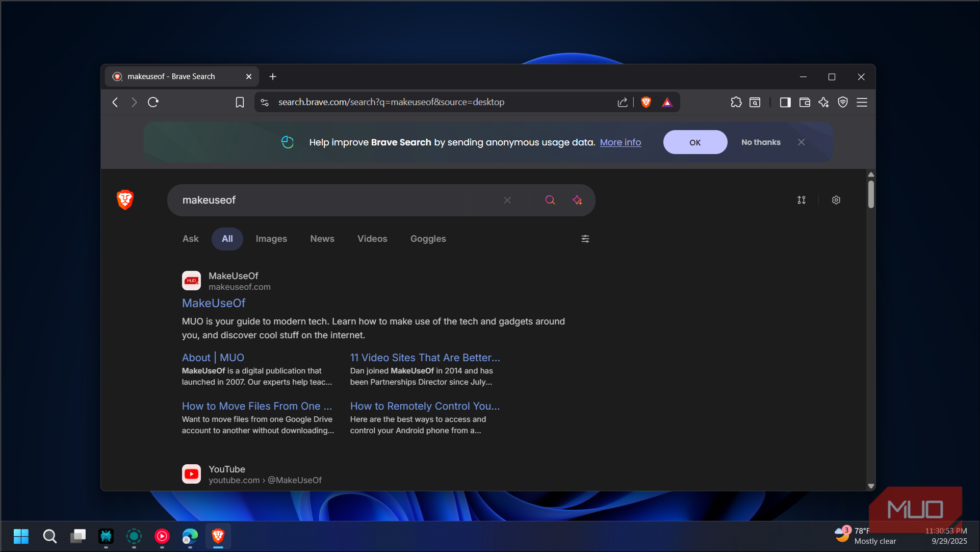Open the Extensions puzzle icon
The height and width of the screenshot is (552, 980).
tap(736, 102)
